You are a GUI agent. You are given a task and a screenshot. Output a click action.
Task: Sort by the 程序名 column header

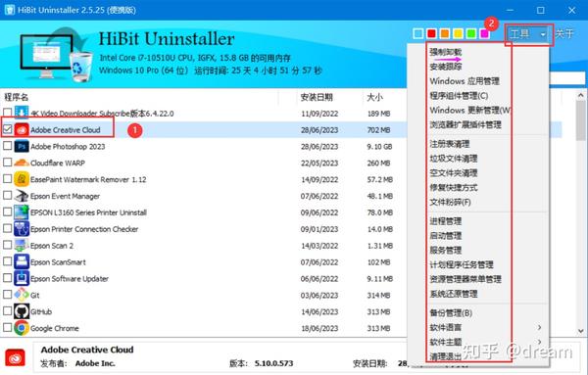(x=16, y=97)
